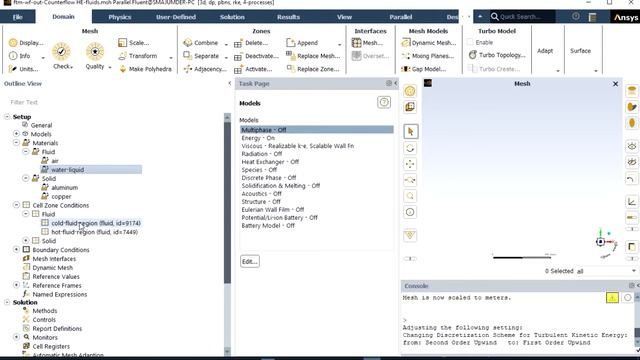The image size is (640, 360).
Task: Click the Transform mesh tool
Action: [138, 56]
